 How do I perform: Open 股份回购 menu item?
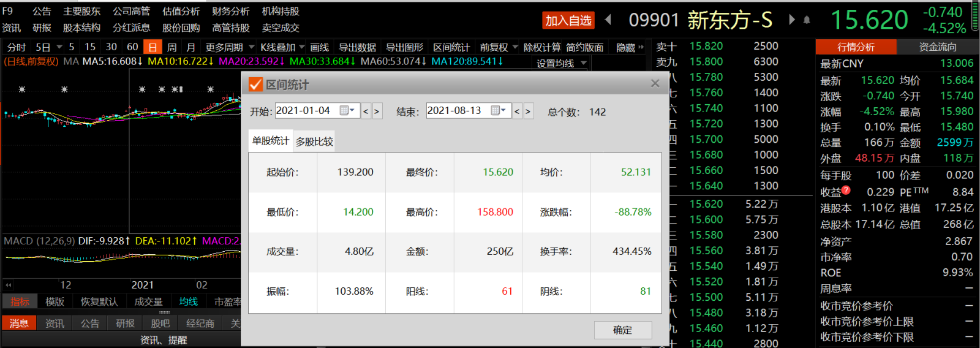[x=181, y=28]
